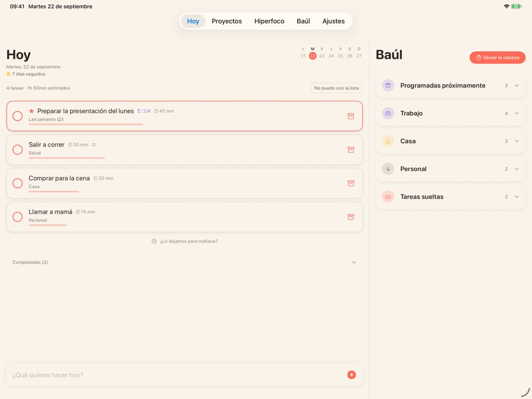The width and height of the screenshot is (532, 399).
Task: Expand the Tareas sueltas chevron
Action: [x=517, y=197]
